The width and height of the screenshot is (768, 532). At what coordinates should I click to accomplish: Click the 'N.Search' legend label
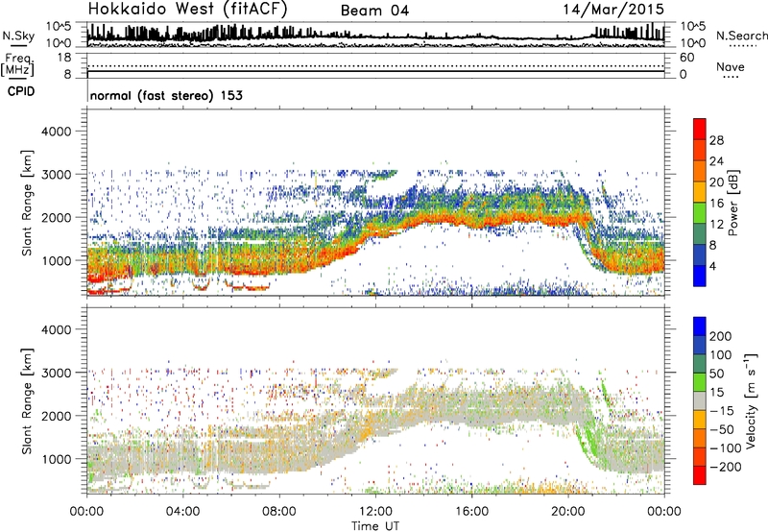[x=741, y=36]
